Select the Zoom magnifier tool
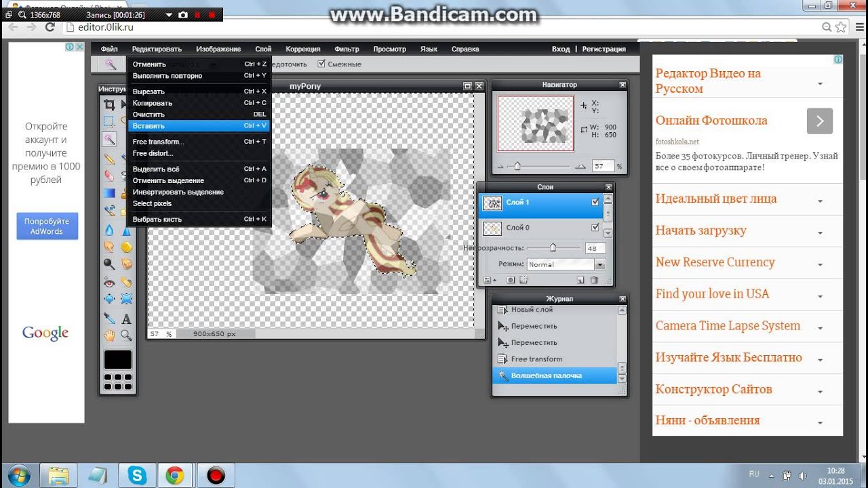Screen dimensions: 868x488 126,335
